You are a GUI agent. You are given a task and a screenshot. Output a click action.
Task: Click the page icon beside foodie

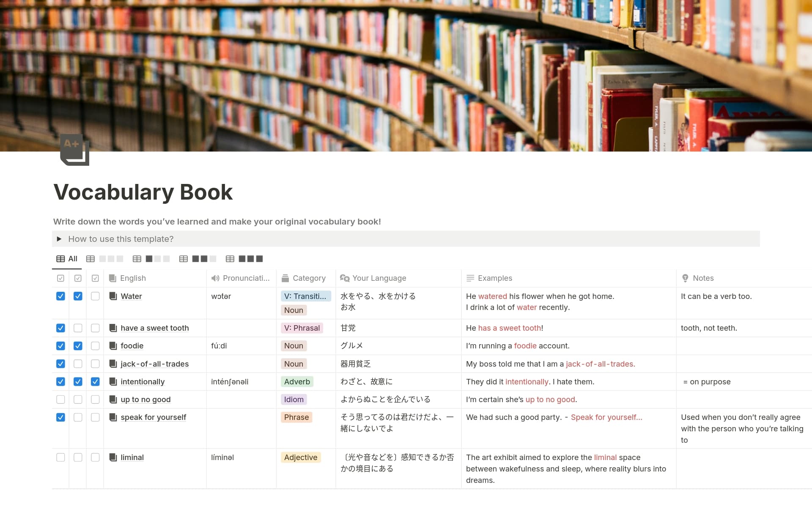click(113, 346)
